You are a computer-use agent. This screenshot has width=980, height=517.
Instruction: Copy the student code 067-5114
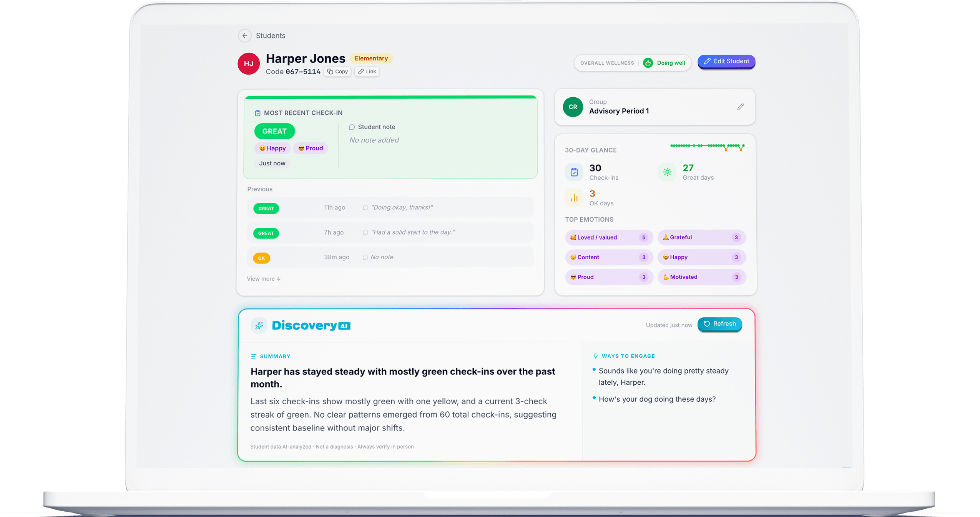[x=337, y=72]
